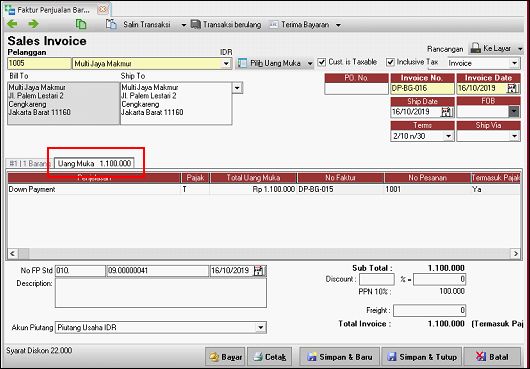Switch to the #1 | 1 Barang tab
The height and width of the screenshot is (369, 530).
pos(30,164)
